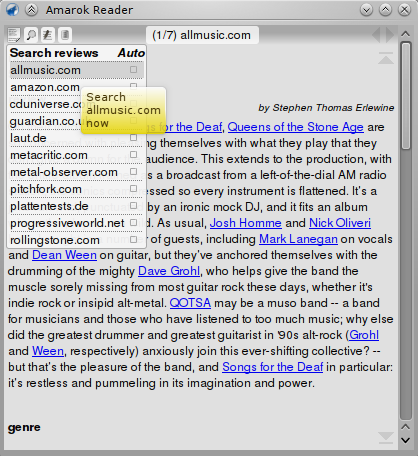
Task: Open the search reviews magnifier icon
Action: coord(31,35)
